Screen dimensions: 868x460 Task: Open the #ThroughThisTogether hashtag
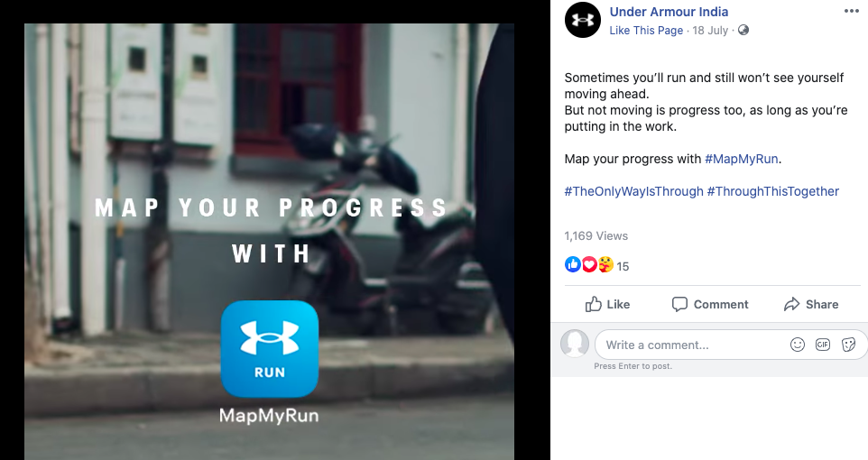click(x=773, y=191)
